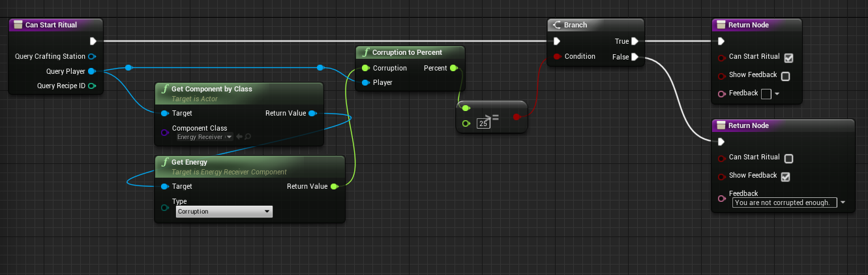Click the browse magnifier icon beside Component Class

(248, 137)
